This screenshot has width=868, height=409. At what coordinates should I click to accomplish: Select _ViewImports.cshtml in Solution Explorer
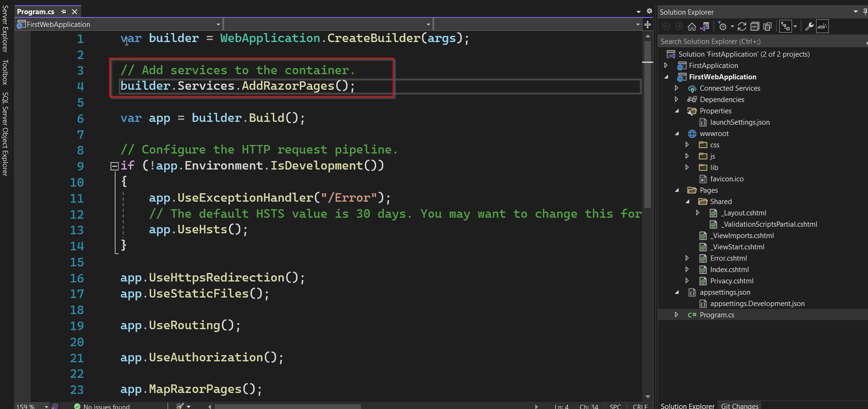point(742,235)
